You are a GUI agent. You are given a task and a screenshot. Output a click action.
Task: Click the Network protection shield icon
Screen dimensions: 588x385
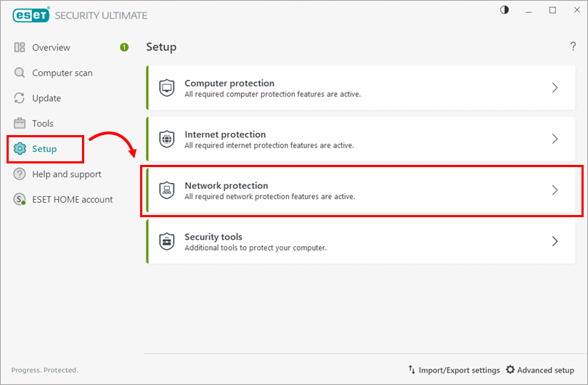pos(167,190)
